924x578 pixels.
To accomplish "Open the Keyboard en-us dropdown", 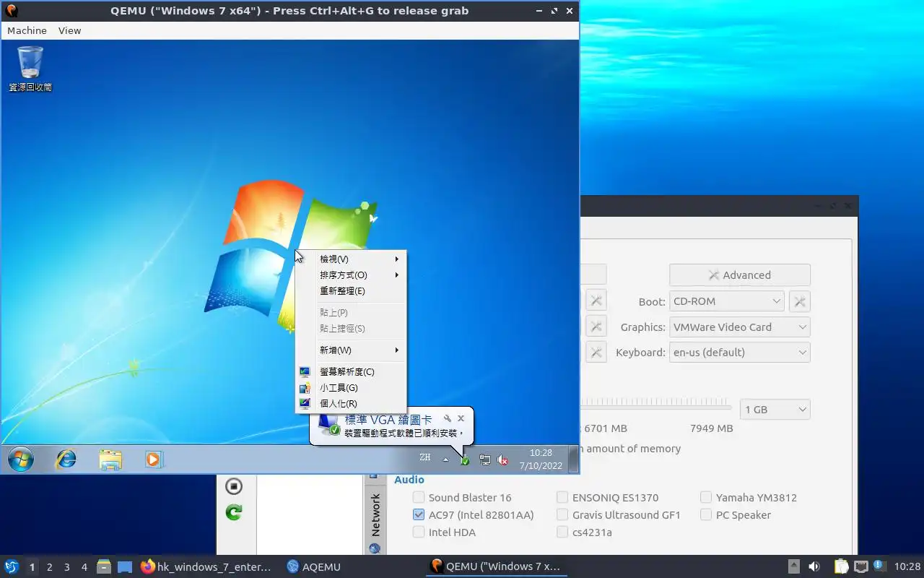I will pyautogui.click(x=740, y=353).
